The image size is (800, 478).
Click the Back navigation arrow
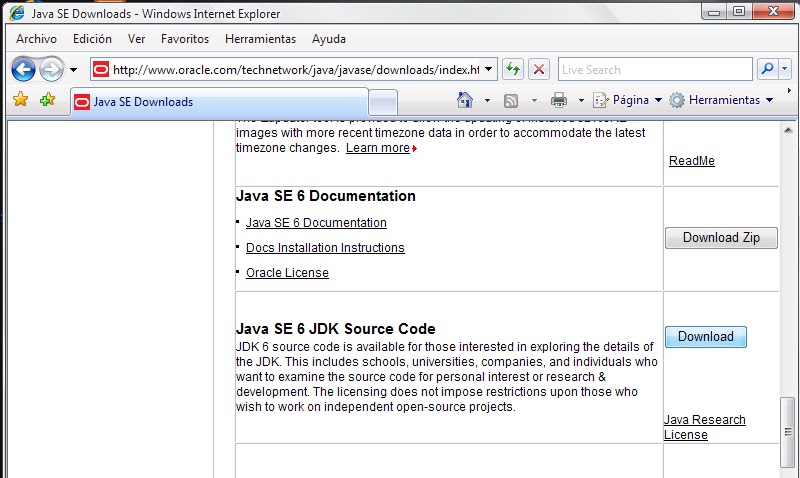click(x=23, y=69)
